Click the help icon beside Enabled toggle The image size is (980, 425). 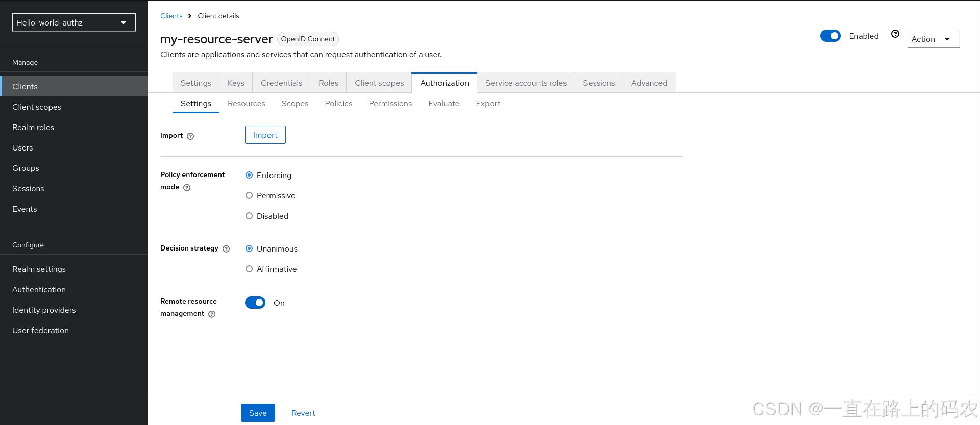(x=895, y=34)
